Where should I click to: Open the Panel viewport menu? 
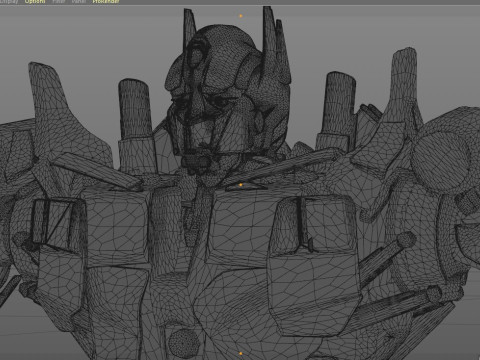click(x=79, y=1)
